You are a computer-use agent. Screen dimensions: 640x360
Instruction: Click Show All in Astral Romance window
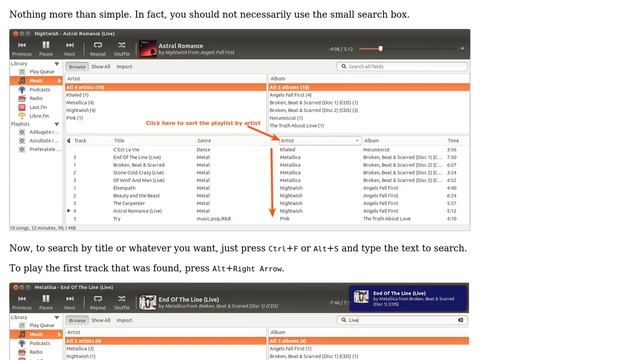tap(100, 67)
